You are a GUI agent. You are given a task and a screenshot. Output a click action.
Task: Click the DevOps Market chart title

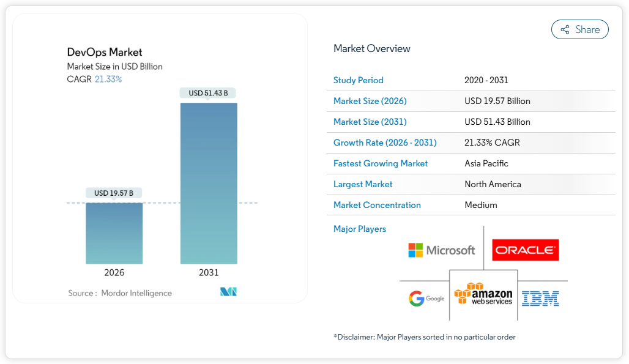pyautogui.click(x=104, y=52)
